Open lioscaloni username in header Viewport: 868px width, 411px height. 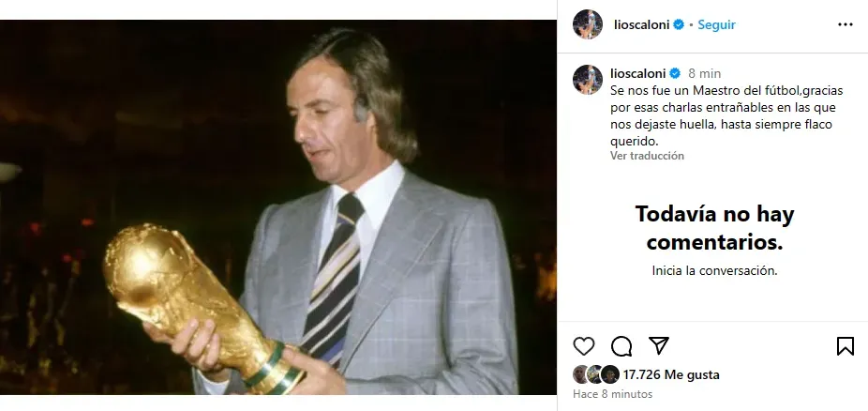point(641,24)
